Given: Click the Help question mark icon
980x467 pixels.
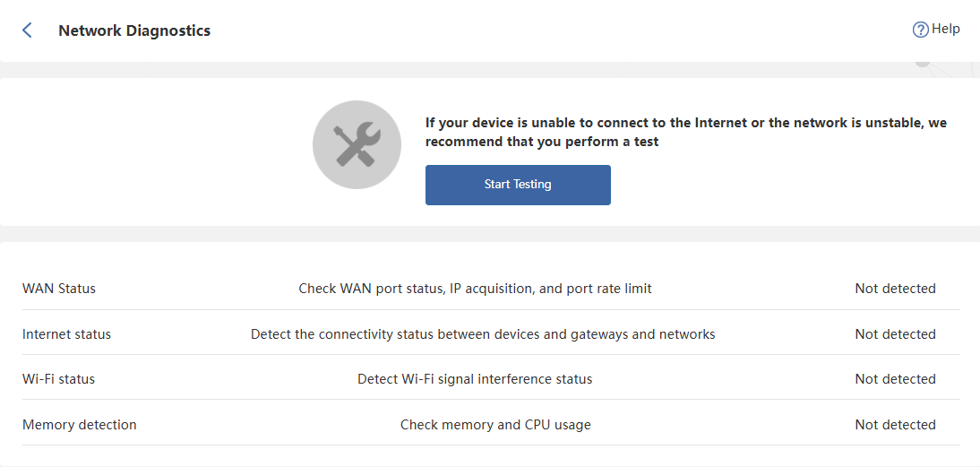Looking at the screenshot, I should [920, 30].
